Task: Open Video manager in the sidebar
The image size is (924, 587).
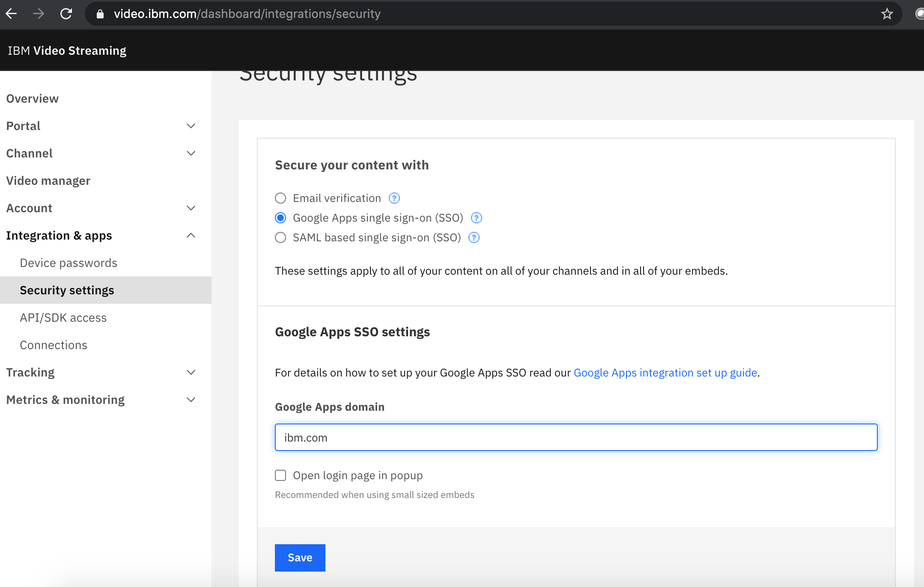Action: [x=48, y=181]
